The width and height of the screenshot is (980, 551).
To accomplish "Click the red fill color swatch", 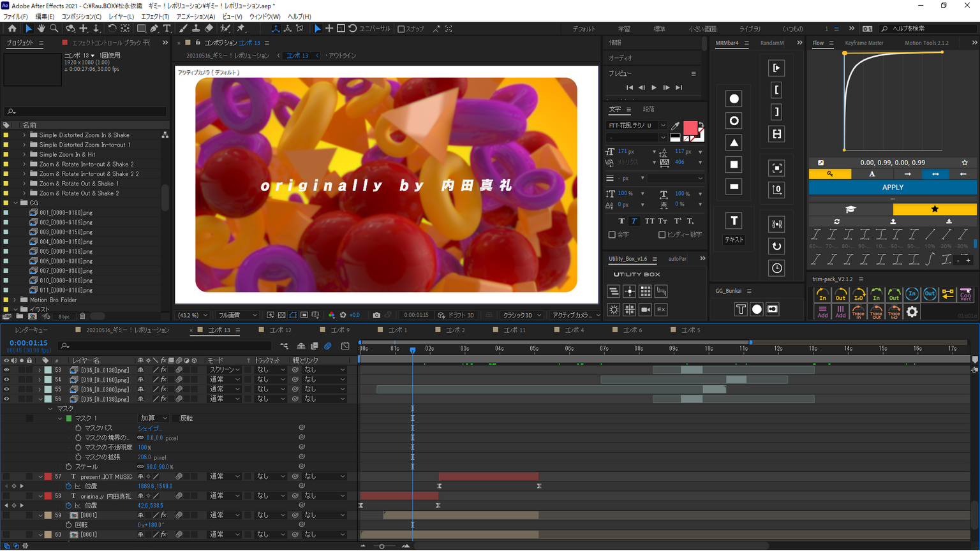I will pos(690,128).
